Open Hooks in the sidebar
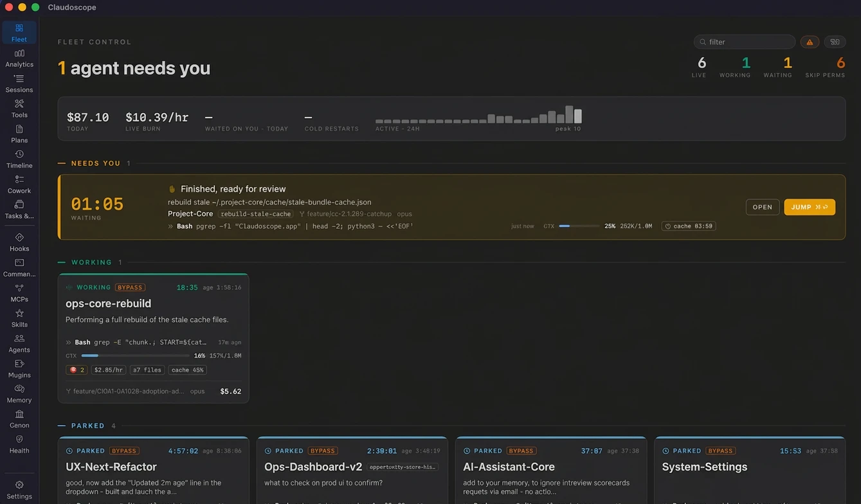This screenshot has height=504, width=861. [19, 242]
